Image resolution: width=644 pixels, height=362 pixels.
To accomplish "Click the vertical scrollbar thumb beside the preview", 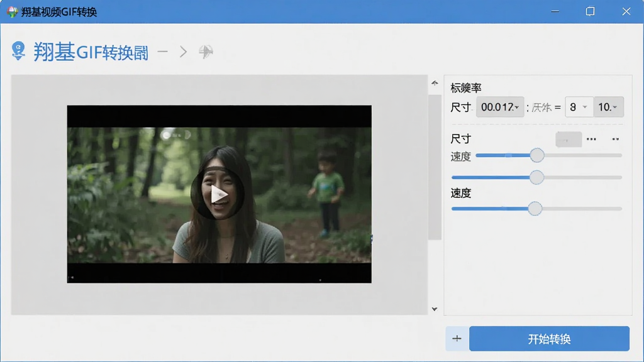I will [435, 167].
